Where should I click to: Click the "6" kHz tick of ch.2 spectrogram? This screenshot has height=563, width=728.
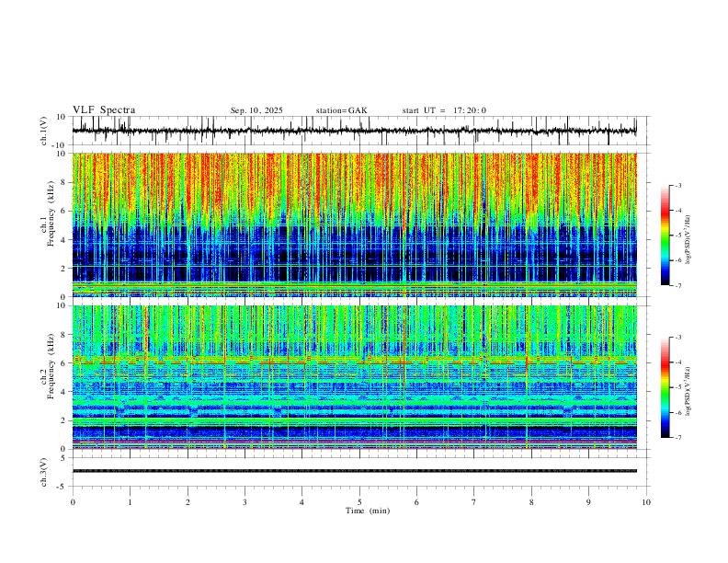pyautogui.click(x=64, y=363)
